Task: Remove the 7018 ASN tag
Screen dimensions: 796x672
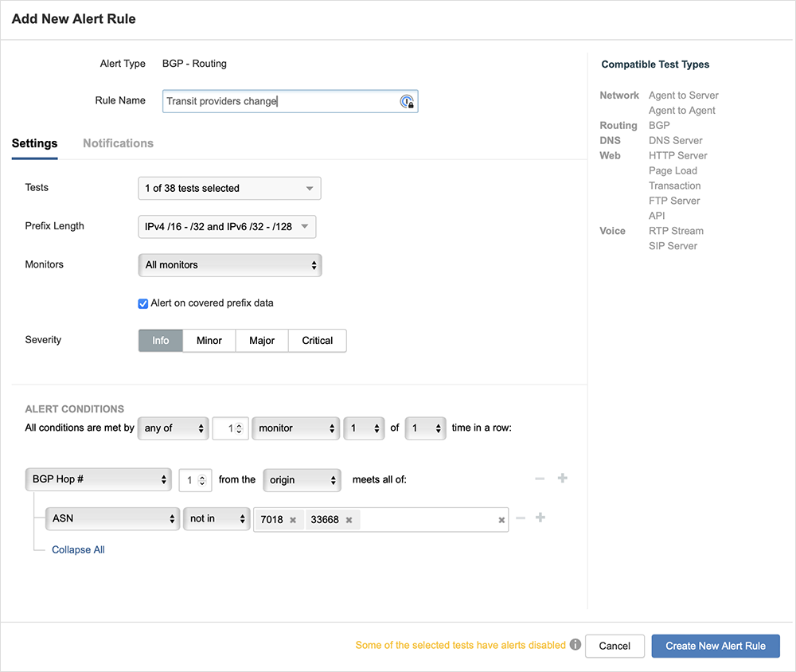Action: pyautogui.click(x=295, y=519)
